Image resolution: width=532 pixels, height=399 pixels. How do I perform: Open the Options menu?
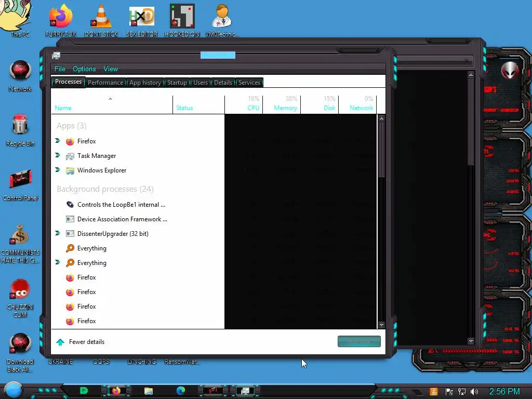[84, 69]
